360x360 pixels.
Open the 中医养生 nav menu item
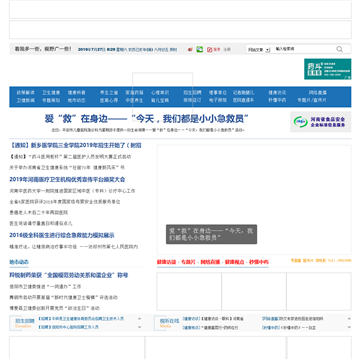pyautogui.click(x=134, y=100)
